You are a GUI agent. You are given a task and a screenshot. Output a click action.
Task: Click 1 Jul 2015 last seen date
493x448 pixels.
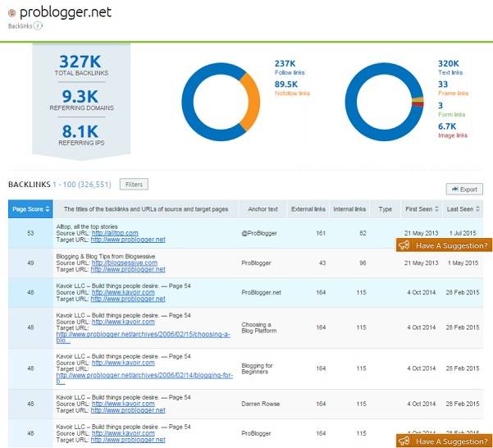(463, 233)
